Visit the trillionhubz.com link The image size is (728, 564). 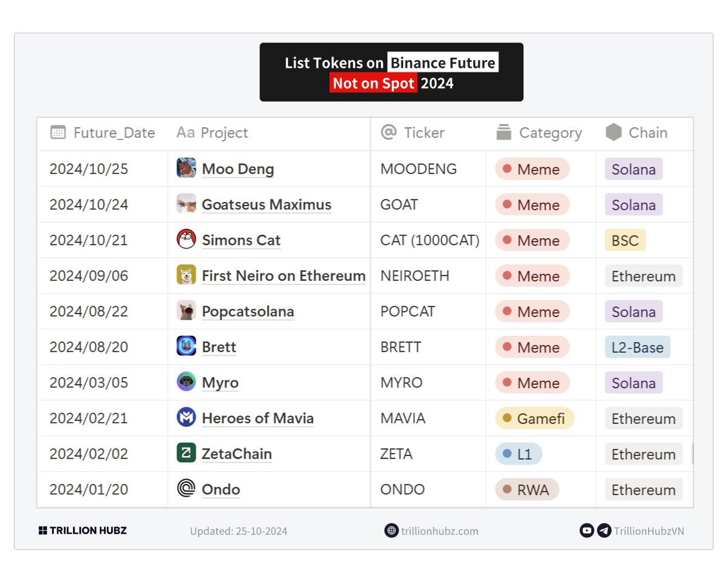point(439,531)
